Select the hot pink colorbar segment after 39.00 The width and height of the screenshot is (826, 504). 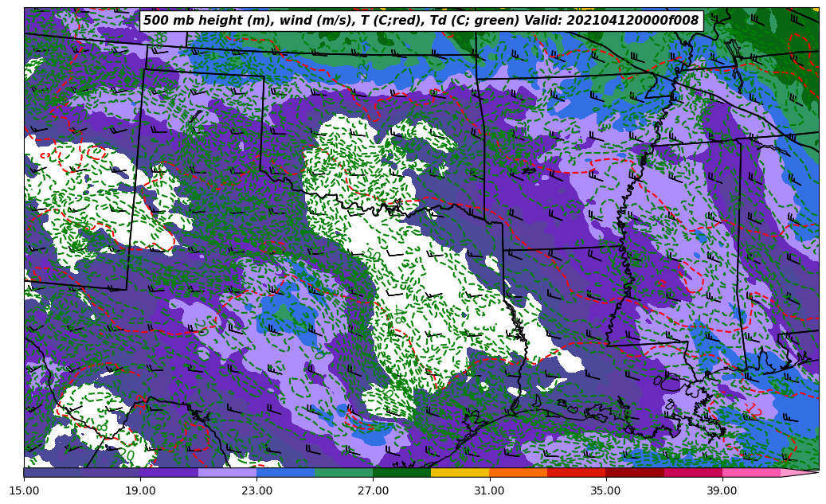(750, 473)
